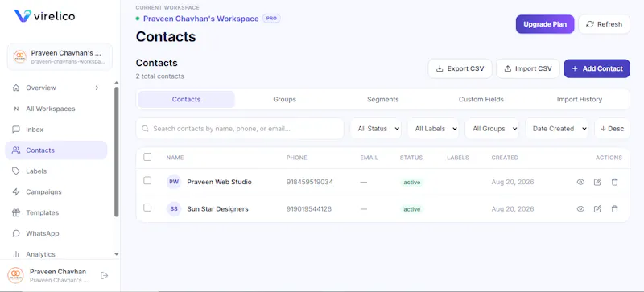This screenshot has height=292, width=644.
Task: Click the Upgrade Plan button
Action: (545, 24)
